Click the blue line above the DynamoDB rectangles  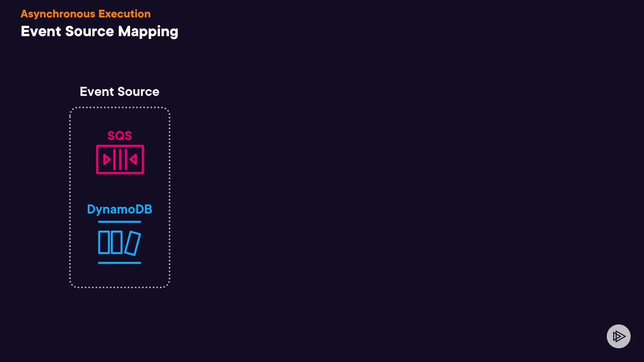(119, 222)
